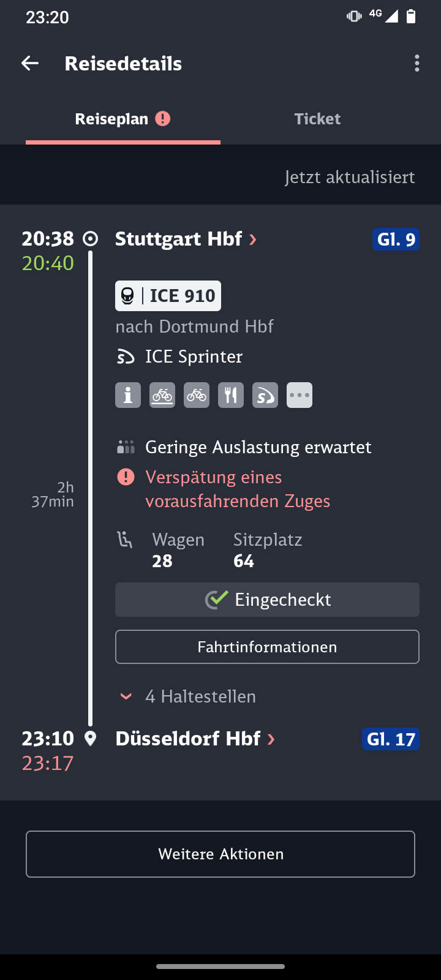
Task: Tap the Weitere Aktionen button
Action: click(x=221, y=854)
